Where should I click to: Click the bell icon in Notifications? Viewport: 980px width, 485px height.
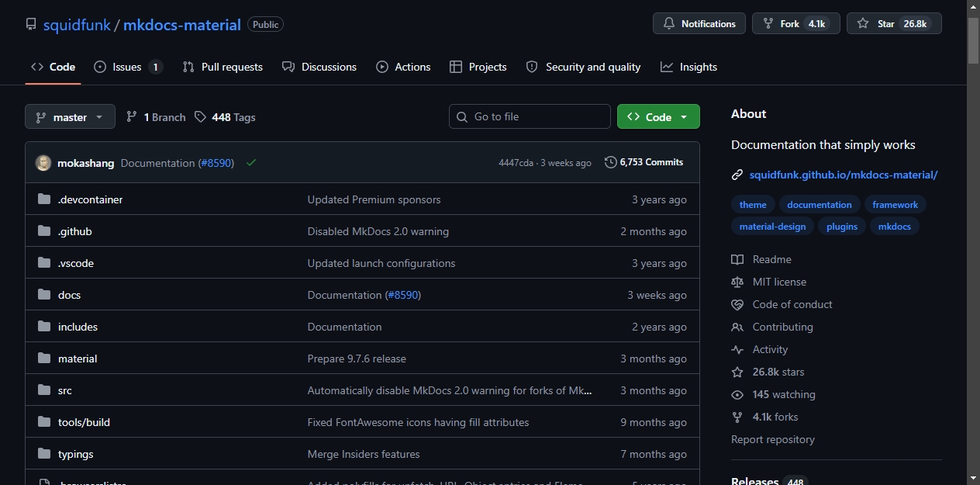(x=669, y=24)
